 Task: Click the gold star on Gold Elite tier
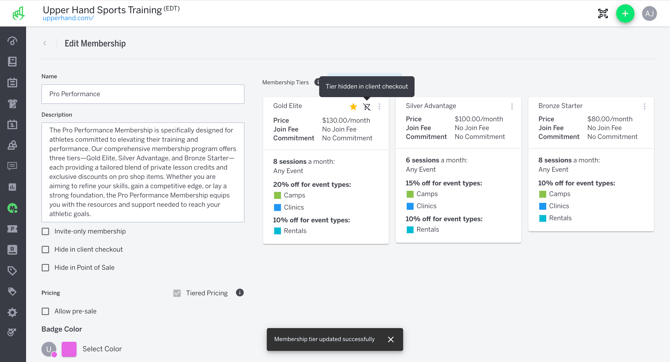click(353, 106)
